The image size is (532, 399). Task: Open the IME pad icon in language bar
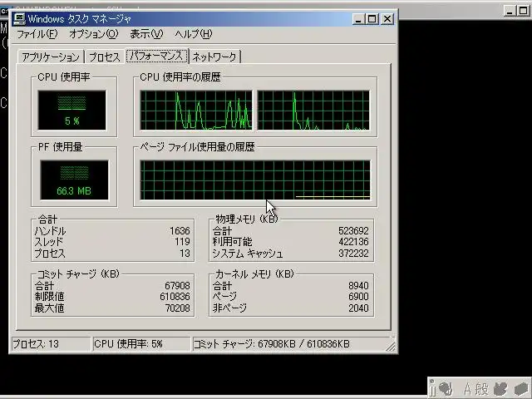click(500, 389)
